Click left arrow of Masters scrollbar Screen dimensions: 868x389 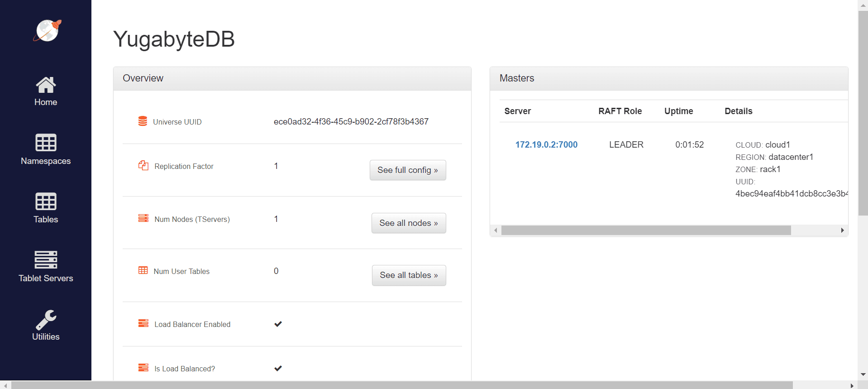pos(496,231)
